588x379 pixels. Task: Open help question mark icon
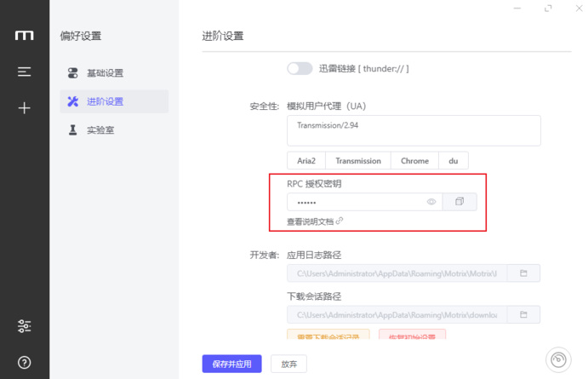click(25, 363)
